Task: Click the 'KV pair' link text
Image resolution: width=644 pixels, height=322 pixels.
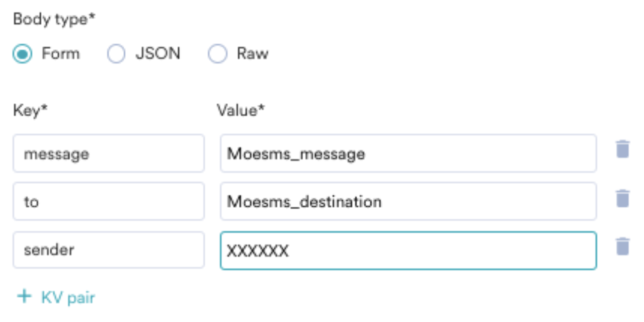Action: point(68,298)
